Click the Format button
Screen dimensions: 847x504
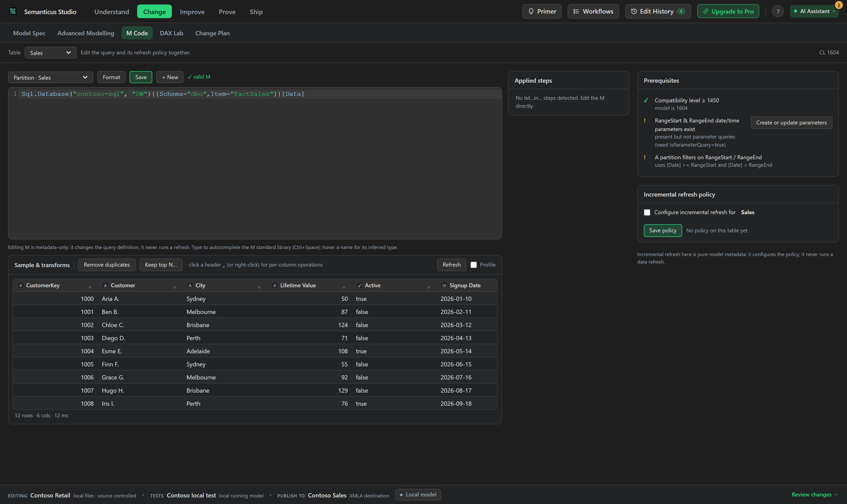pos(111,77)
